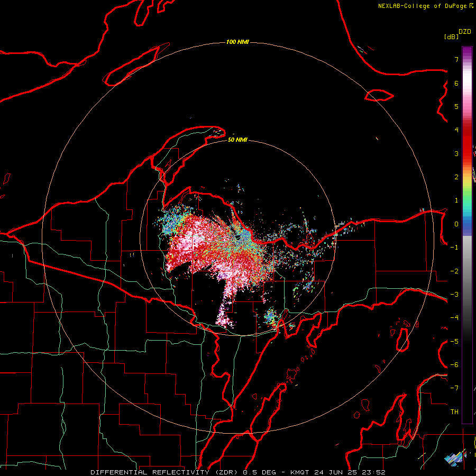Click the -3 value on the dB scale
Screen dimensions: 476x476
coord(454,295)
